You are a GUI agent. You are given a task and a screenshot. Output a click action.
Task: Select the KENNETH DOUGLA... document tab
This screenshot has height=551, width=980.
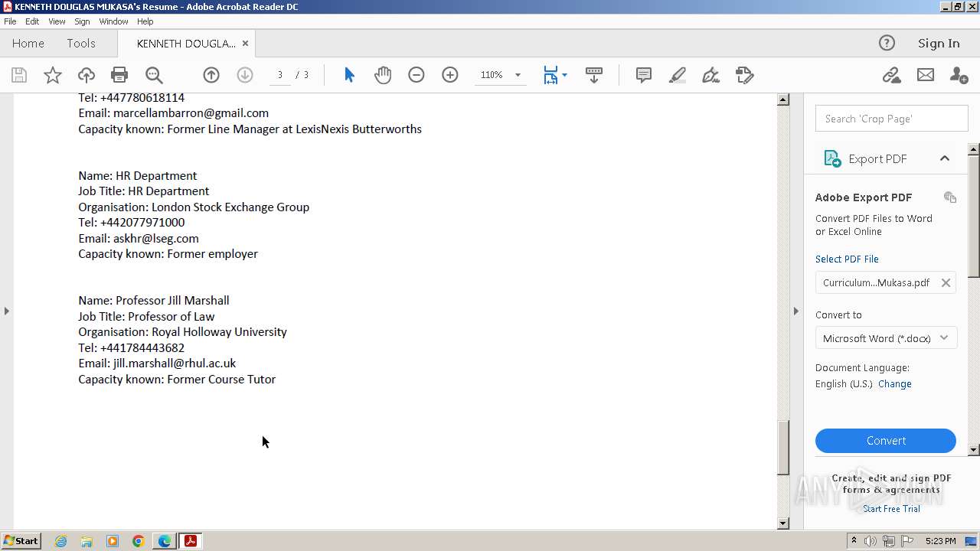(x=186, y=44)
